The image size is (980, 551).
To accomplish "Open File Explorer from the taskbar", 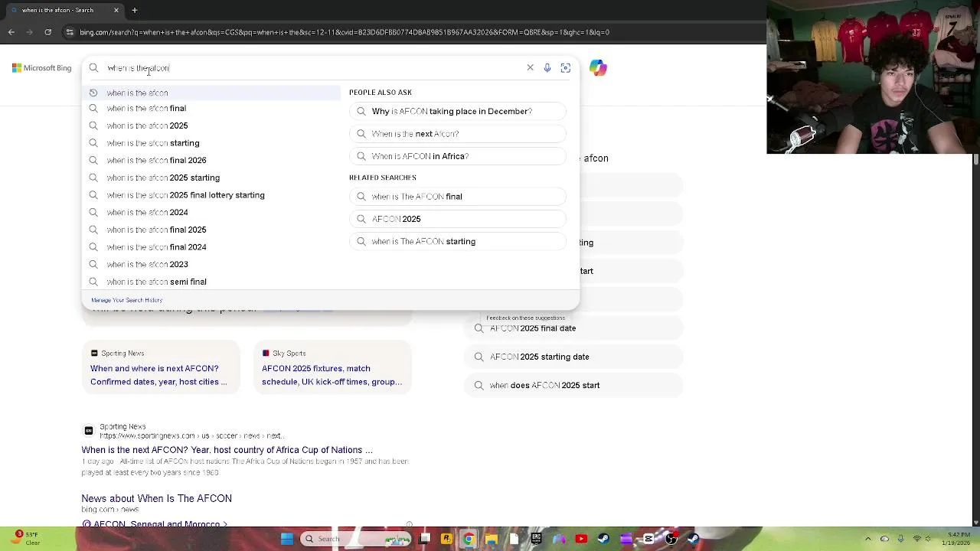I will point(491,539).
